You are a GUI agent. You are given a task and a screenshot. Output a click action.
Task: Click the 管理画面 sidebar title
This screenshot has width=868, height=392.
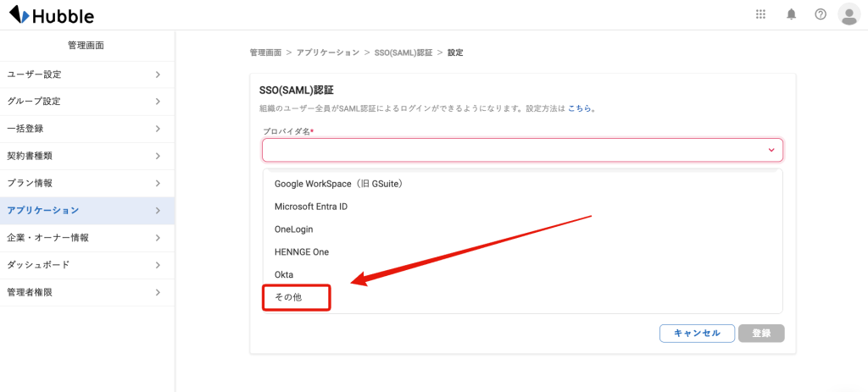(x=86, y=46)
